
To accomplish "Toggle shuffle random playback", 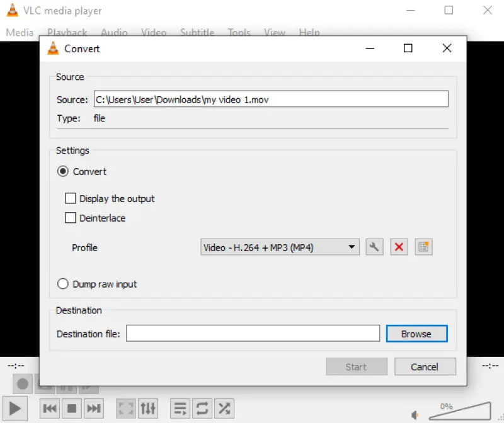I will [224, 409].
